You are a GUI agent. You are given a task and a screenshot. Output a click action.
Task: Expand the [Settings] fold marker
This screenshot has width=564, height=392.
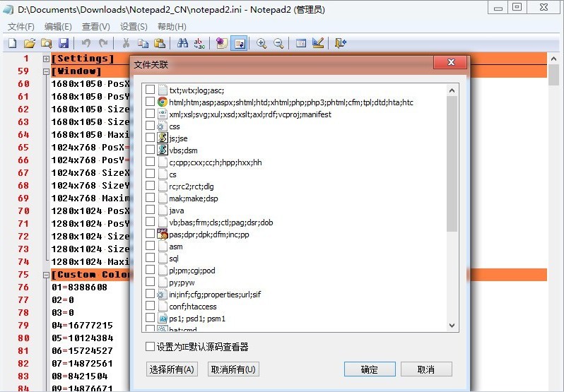coord(46,59)
